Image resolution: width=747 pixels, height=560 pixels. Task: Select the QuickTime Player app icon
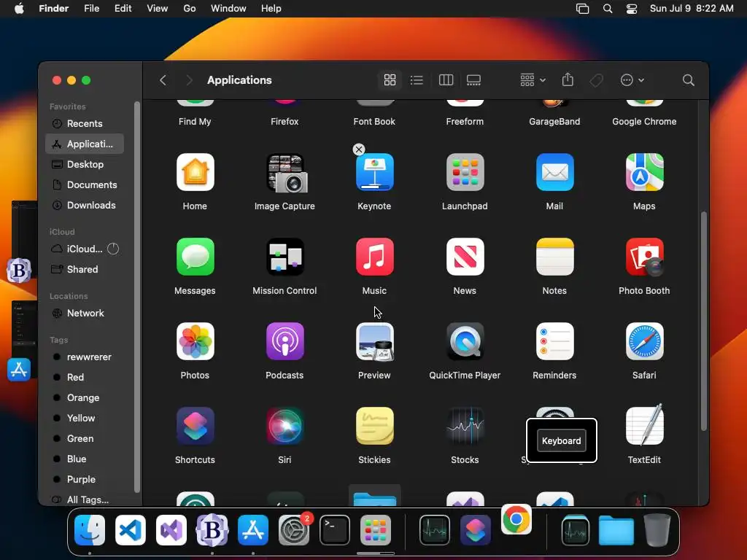465,341
